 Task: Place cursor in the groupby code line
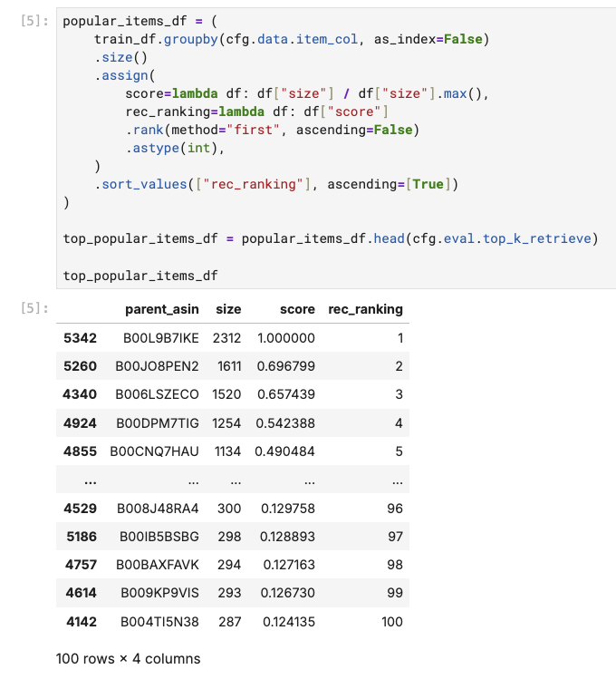point(292,39)
